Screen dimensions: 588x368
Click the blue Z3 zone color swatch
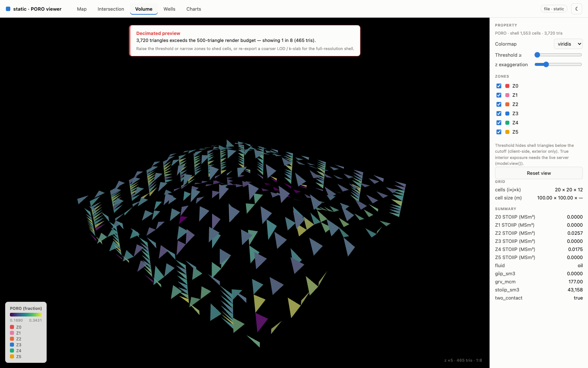point(507,113)
